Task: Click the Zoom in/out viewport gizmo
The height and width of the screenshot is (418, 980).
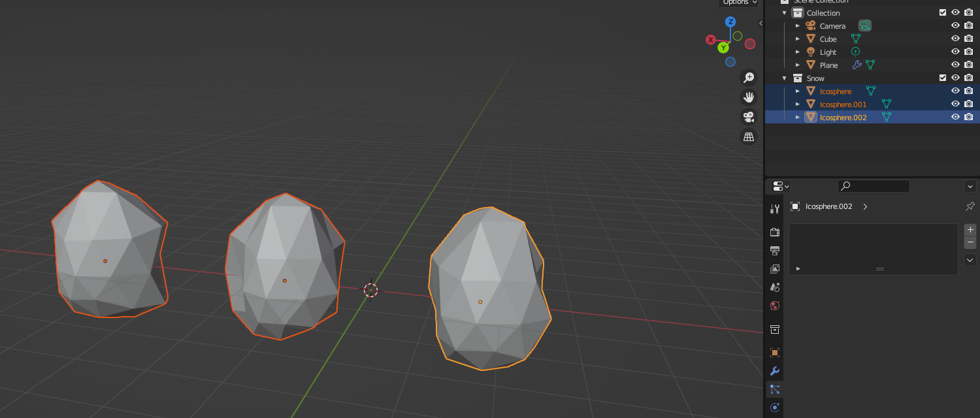Action: point(749,78)
